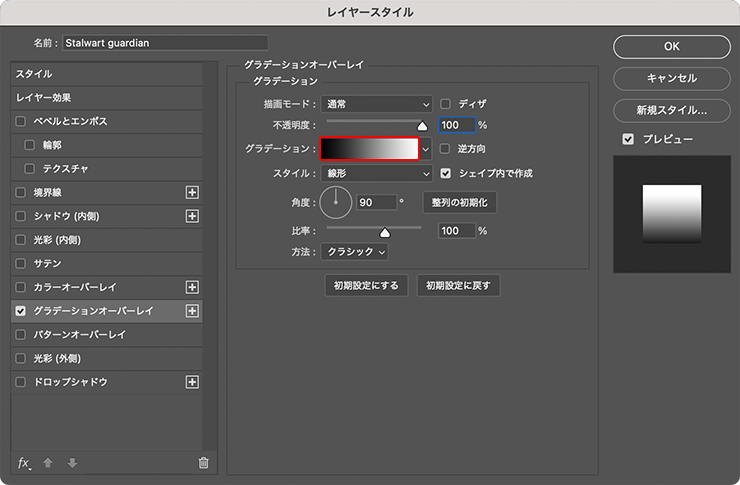
Task: Open the fx effects menu icon
Action: [x=25, y=462]
